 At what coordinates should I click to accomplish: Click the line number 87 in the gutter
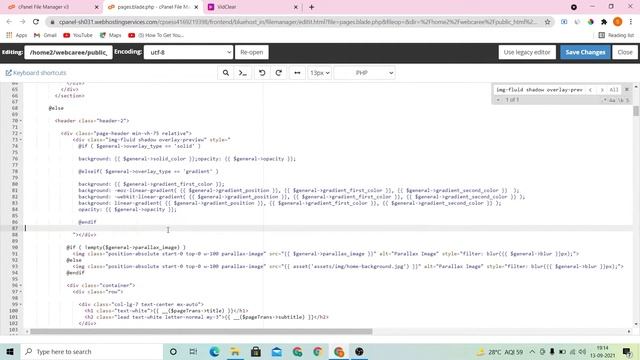click(x=15, y=228)
